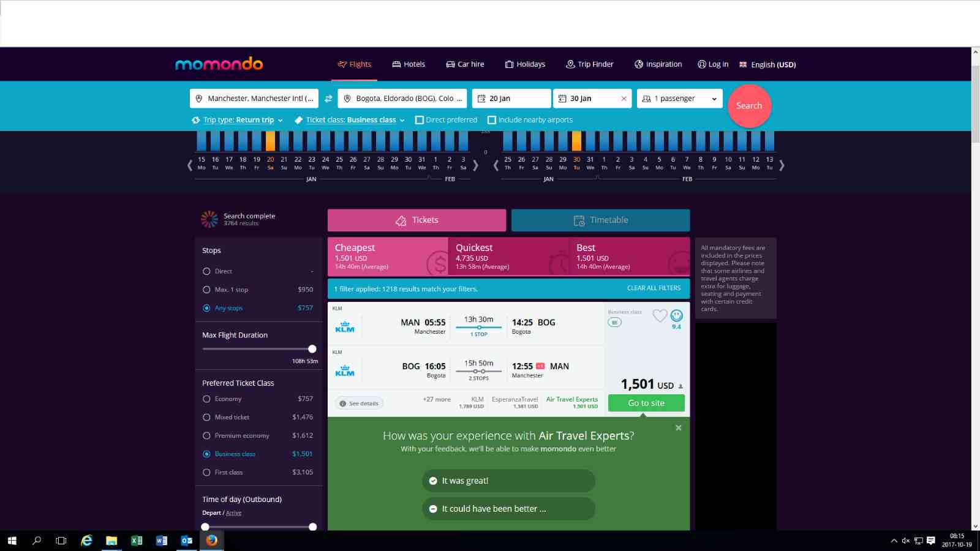The width and height of the screenshot is (980, 551).
Task: Click the sort price icon next to 1,501 USD
Action: click(x=680, y=386)
